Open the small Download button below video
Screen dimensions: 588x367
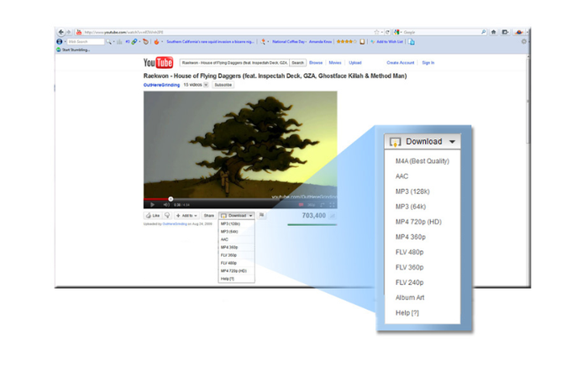coord(237,216)
